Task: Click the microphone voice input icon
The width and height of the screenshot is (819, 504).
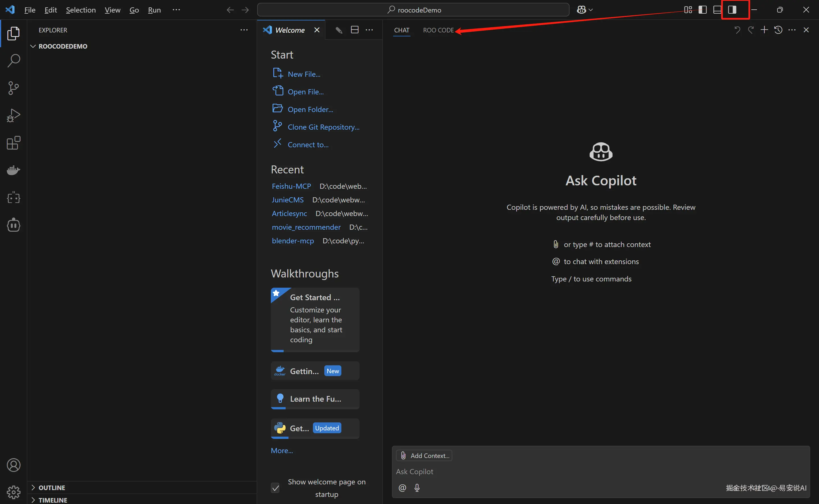Action: pyautogui.click(x=417, y=488)
